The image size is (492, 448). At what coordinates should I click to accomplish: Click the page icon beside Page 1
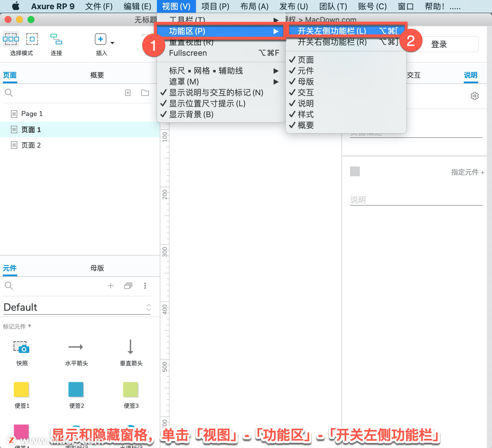14,114
